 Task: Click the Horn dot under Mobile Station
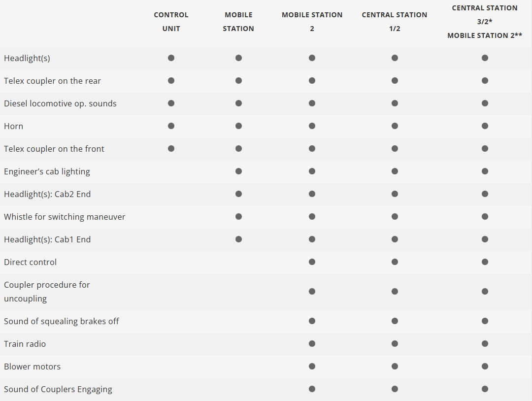pos(238,126)
